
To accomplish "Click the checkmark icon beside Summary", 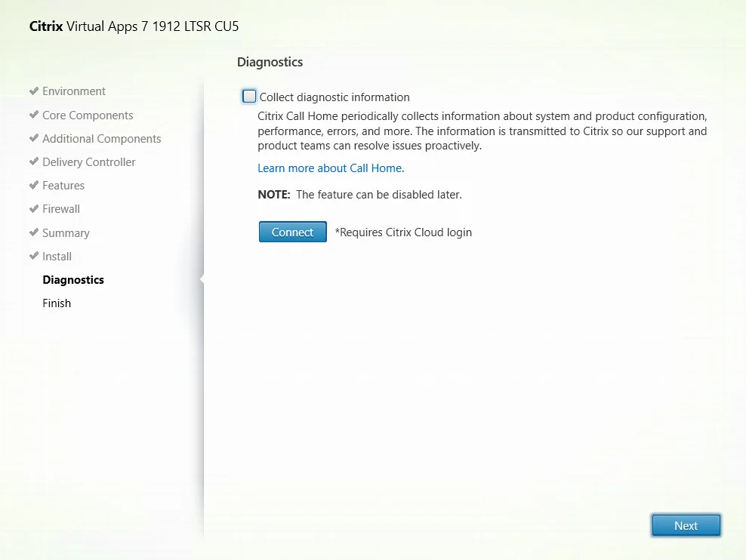I will [34, 232].
